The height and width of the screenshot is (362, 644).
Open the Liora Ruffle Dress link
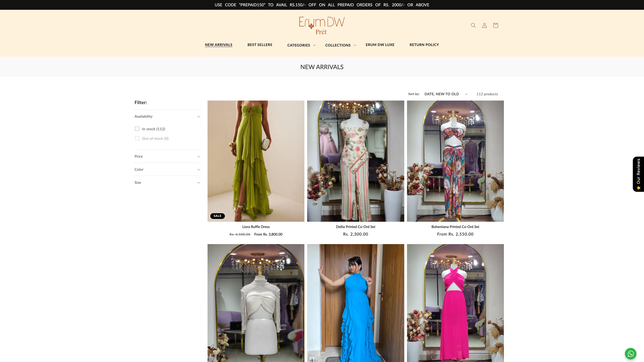click(256, 227)
